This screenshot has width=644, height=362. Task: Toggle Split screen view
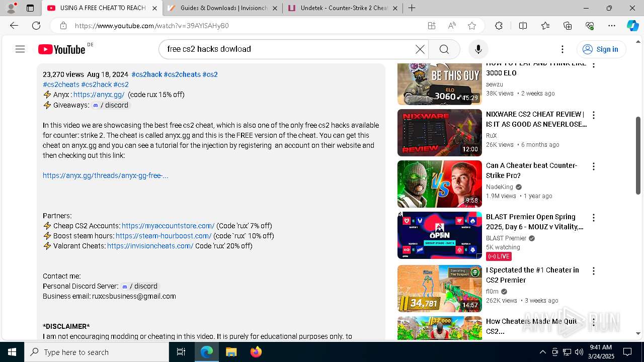coord(523,26)
